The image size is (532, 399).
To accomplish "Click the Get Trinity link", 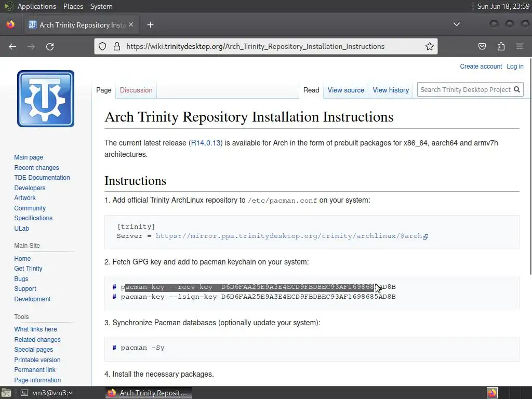I will pyautogui.click(x=28, y=269).
